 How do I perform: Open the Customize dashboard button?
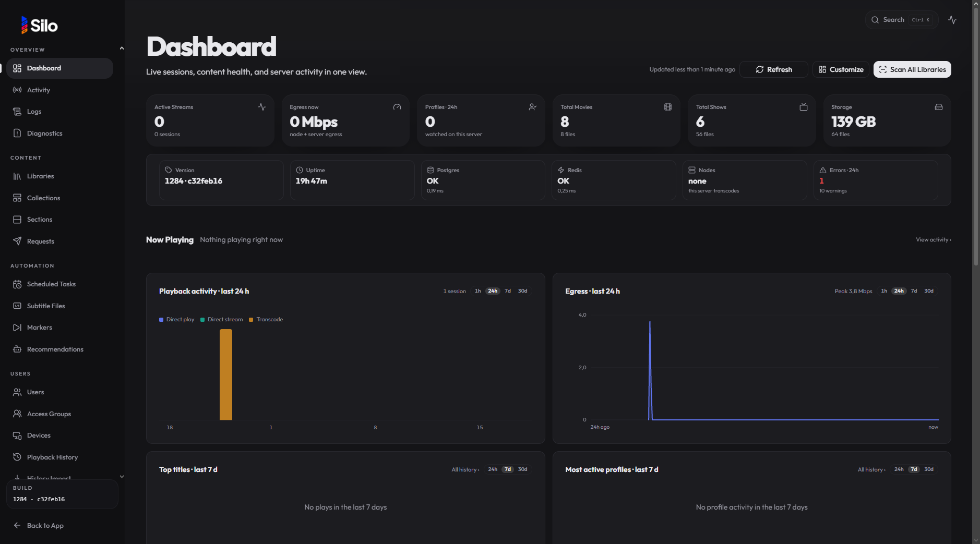click(x=841, y=69)
